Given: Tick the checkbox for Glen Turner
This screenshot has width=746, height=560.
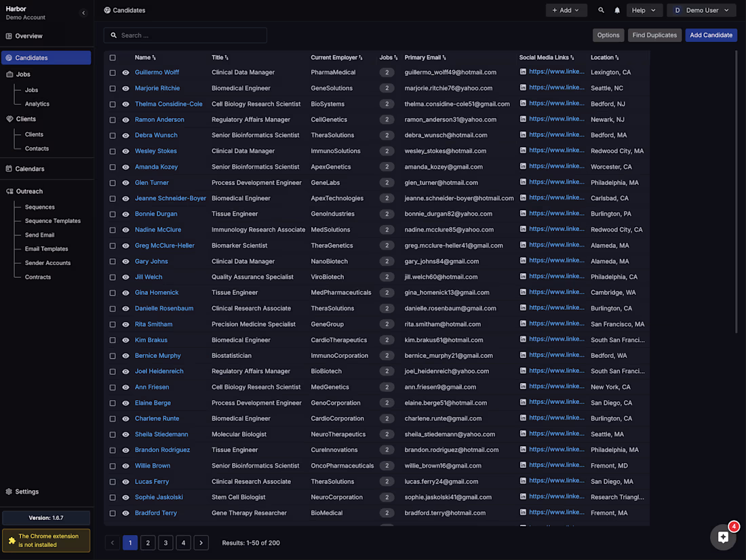Looking at the screenshot, I should (x=113, y=182).
